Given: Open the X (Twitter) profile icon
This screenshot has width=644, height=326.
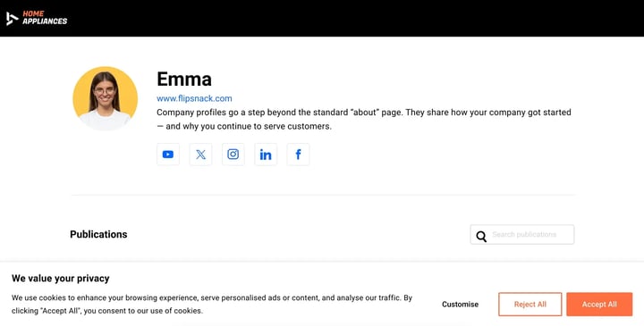Looking at the screenshot, I should pos(200,155).
